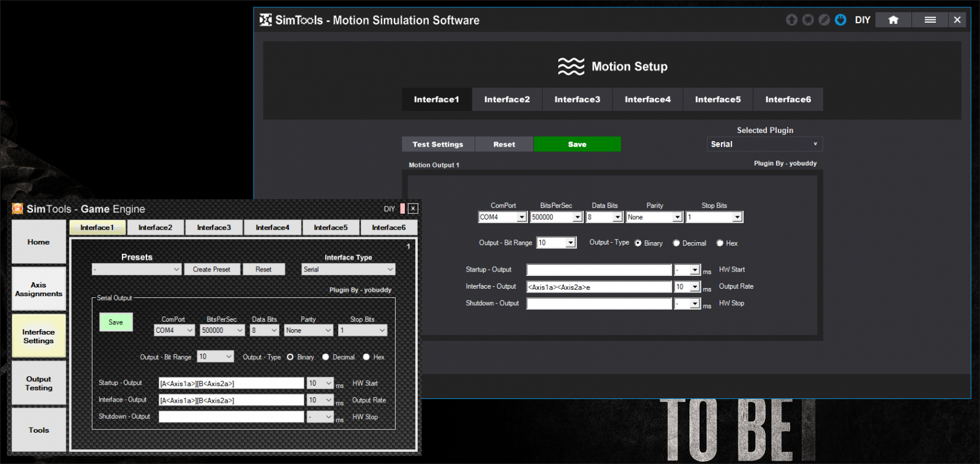Click the Create Preset button
The height and width of the screenshot is (464, 980).
pyautogui.click(x=211, y=270)
